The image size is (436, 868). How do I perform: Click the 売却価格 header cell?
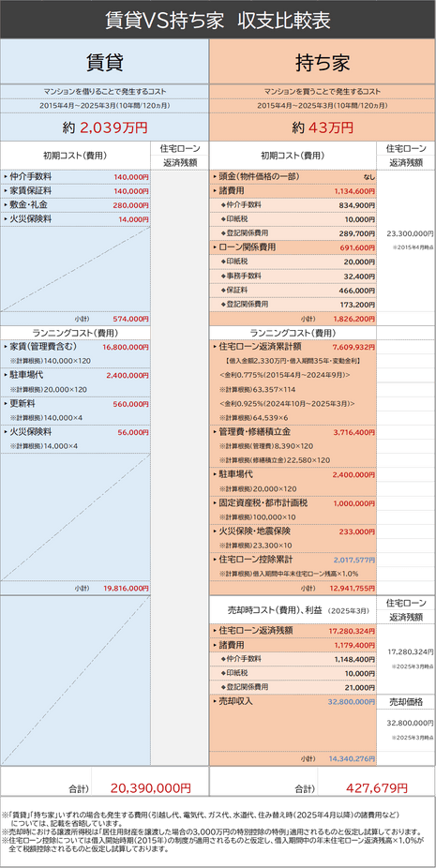point(406,701)
